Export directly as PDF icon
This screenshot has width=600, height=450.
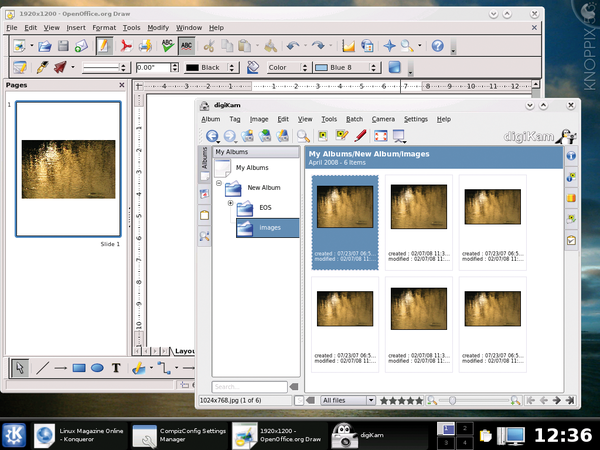126,46
